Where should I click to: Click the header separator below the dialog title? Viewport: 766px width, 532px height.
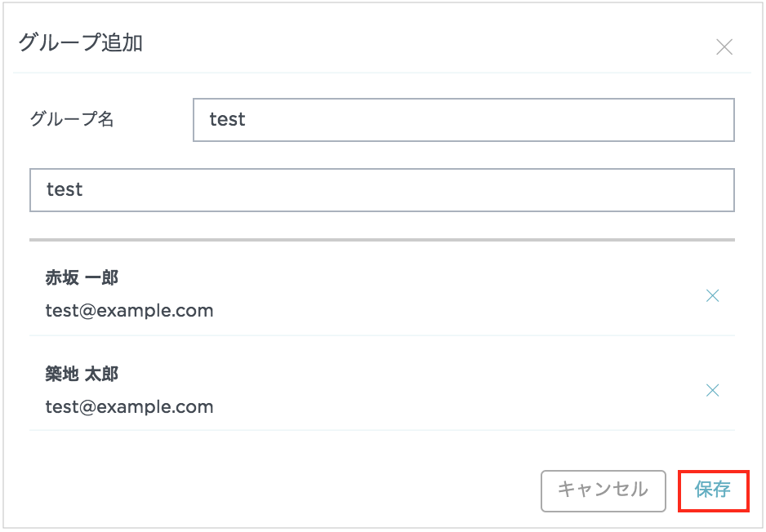point(381,73)
